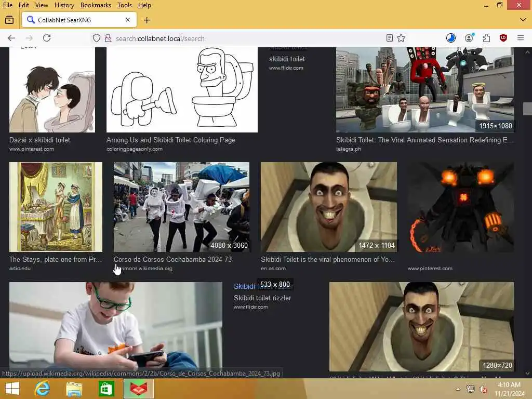Open the Tools menu
Screen dimensions: 532x399
point(125,5)
